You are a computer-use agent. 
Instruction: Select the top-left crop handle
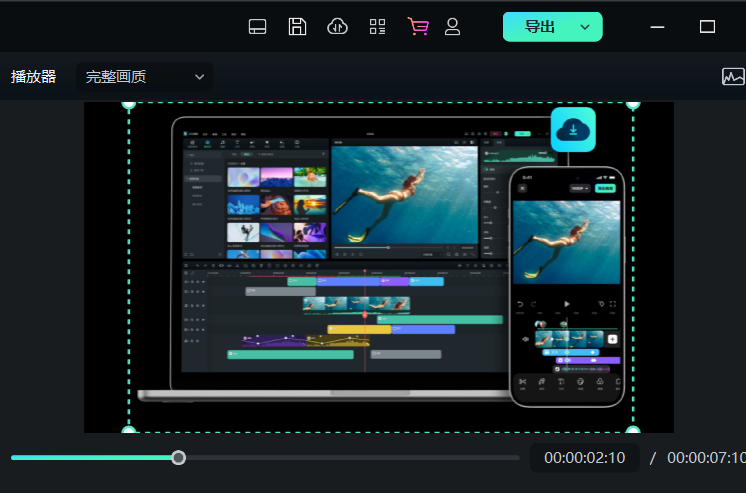[128, 103]
